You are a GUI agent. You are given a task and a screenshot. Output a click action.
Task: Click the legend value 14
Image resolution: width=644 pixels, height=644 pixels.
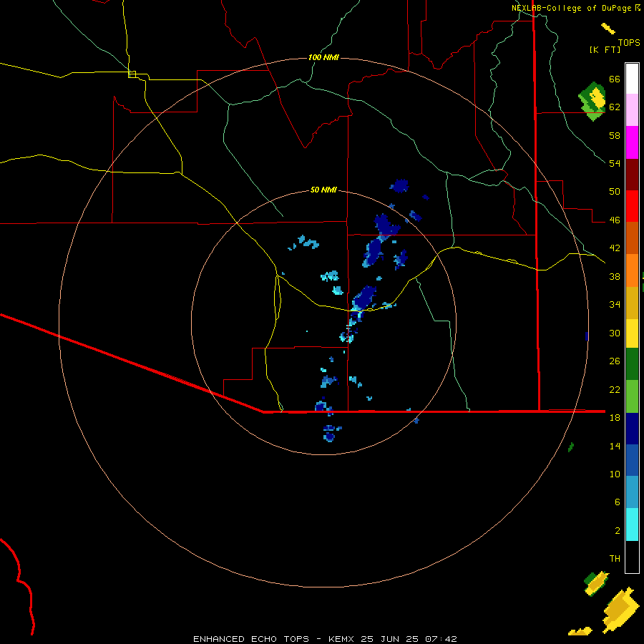pos(615,446)
